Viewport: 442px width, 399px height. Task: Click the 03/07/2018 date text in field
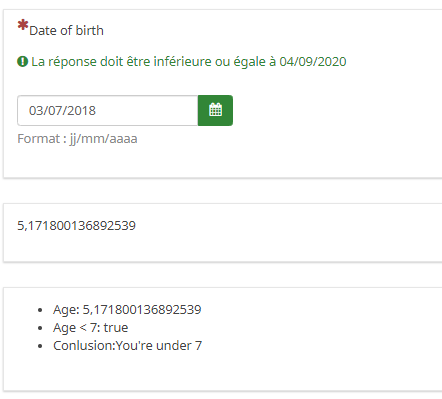pyautogui.click(x=62, y=111)
